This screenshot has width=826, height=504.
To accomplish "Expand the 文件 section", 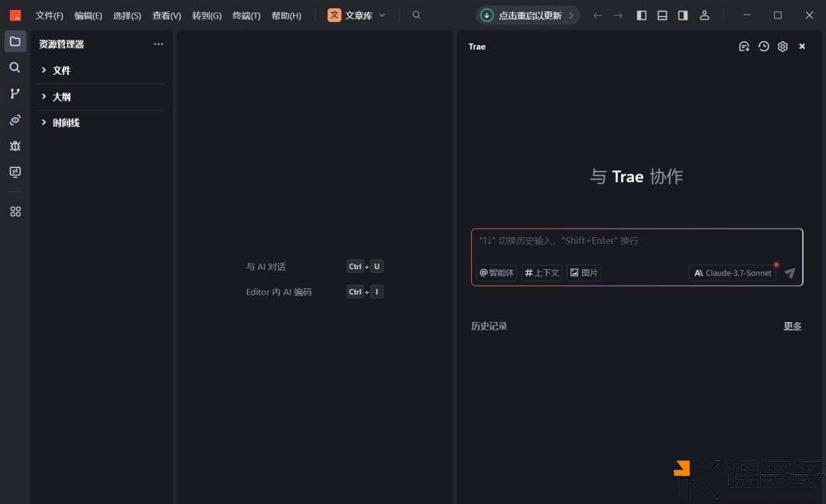I will 102,70.
